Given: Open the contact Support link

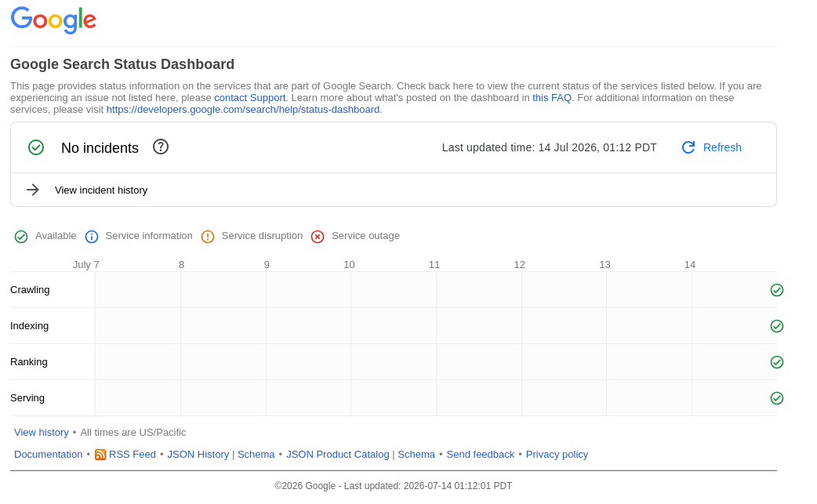Looking at the screenshot, I should tap(249, 98).
